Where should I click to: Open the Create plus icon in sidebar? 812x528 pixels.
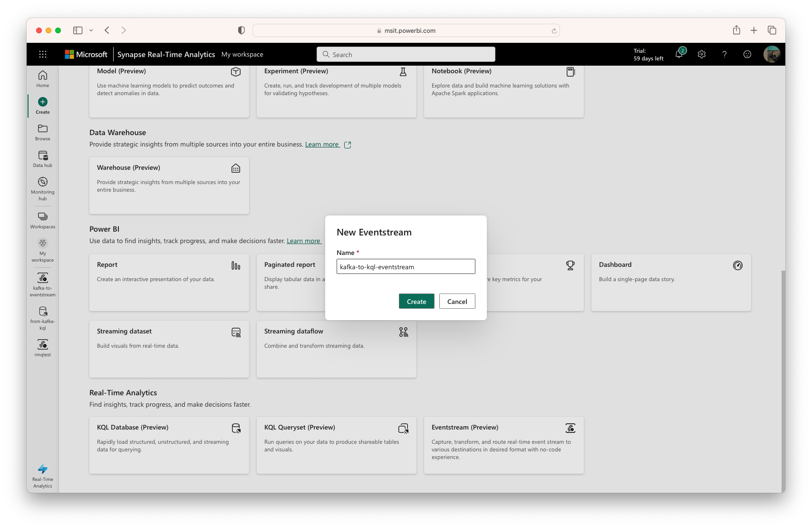(x=42, y=104)
